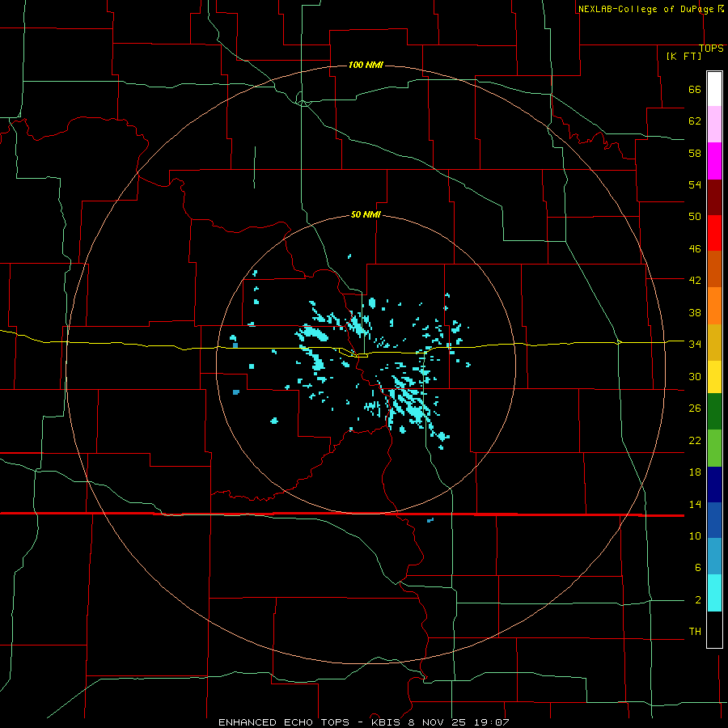Click the legend value 34

pyautogui.click(x=695, y=344)
